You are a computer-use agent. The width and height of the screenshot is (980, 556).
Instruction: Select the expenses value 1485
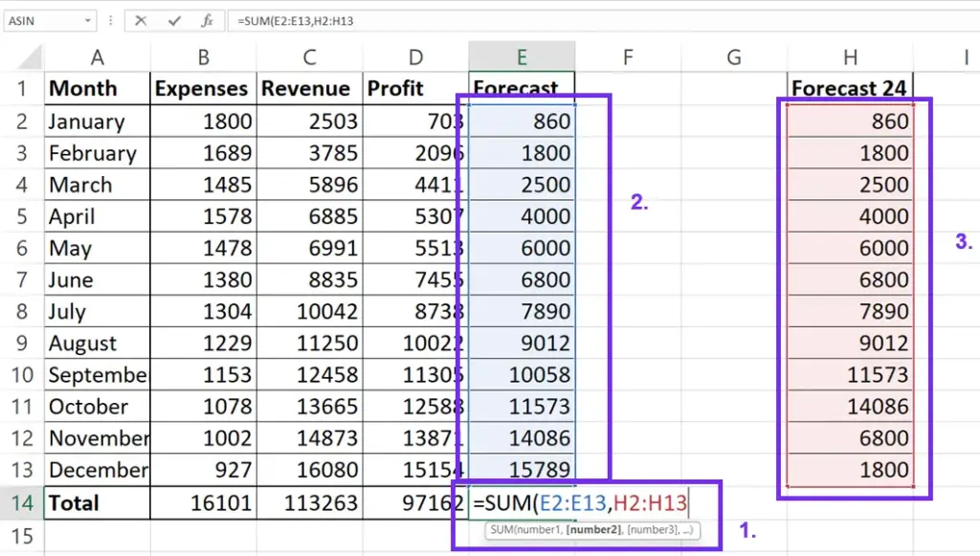coord(203,185)
